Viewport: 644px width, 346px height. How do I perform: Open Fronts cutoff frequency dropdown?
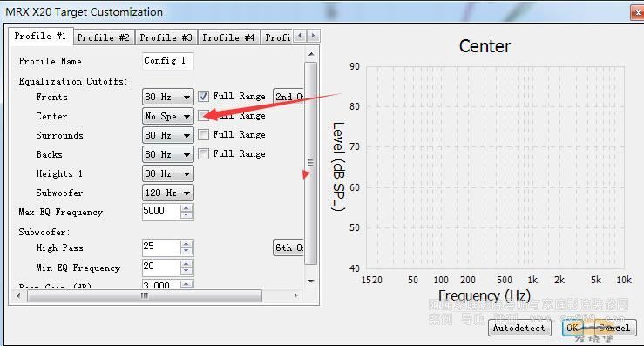coord(168,97)
